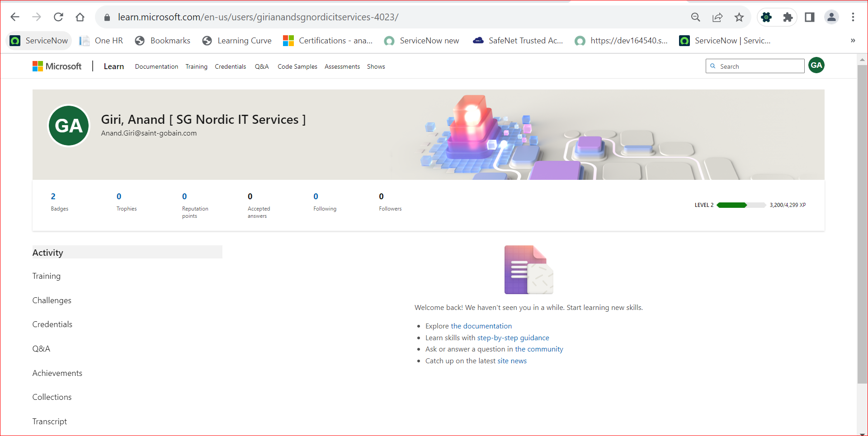The height and width of the screenshot is (436, 868).
Task: Open the browser zoom magnifier icon
Action: click(x=696, y=17)
